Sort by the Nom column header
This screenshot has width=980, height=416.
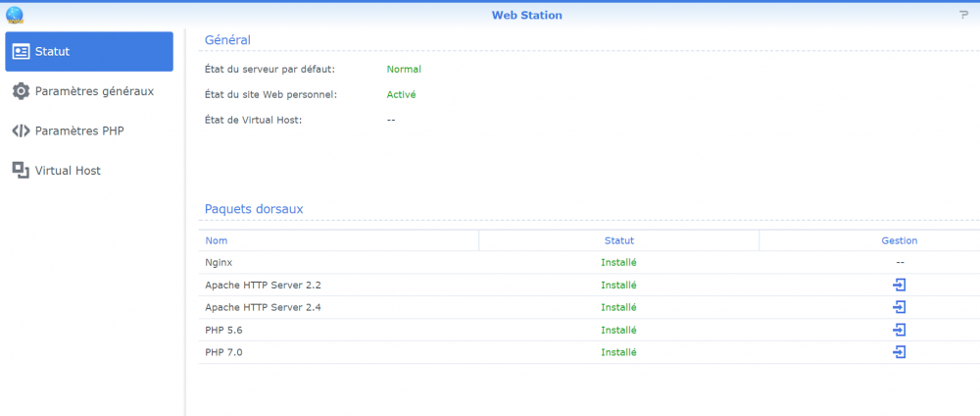(x=339, y=240)
